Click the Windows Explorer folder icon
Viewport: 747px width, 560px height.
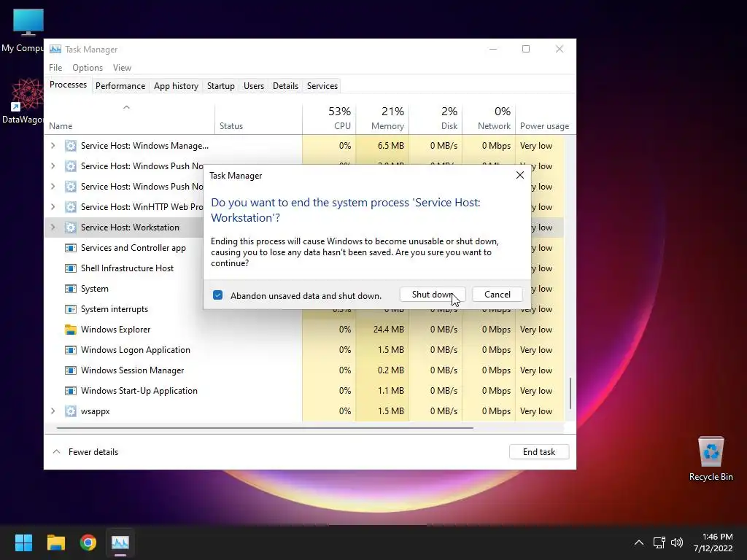coord(71,330)
